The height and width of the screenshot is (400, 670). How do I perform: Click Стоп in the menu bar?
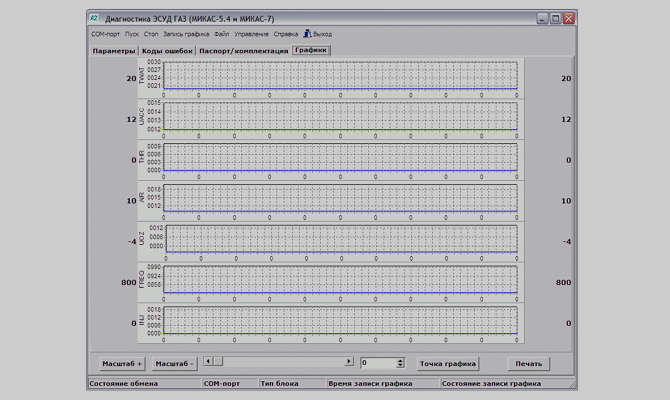151,34
